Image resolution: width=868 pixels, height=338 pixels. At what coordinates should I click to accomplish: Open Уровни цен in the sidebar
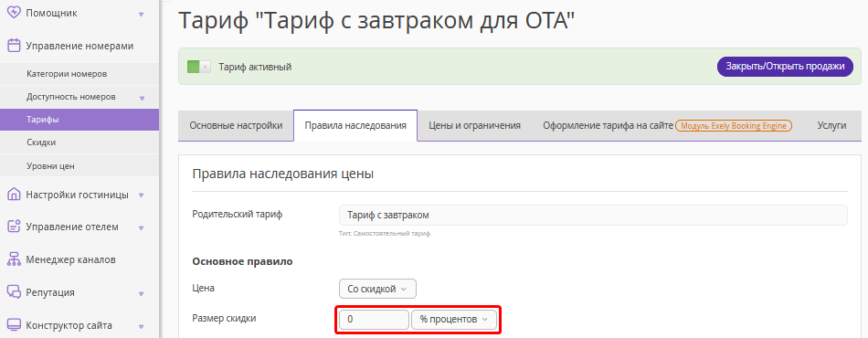[79, 165]
